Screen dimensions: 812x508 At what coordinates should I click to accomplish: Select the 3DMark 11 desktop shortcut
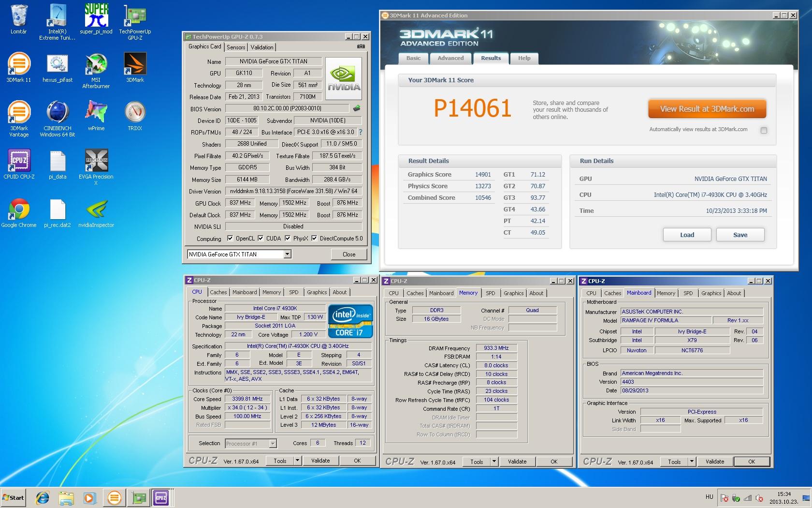[19, 67]
